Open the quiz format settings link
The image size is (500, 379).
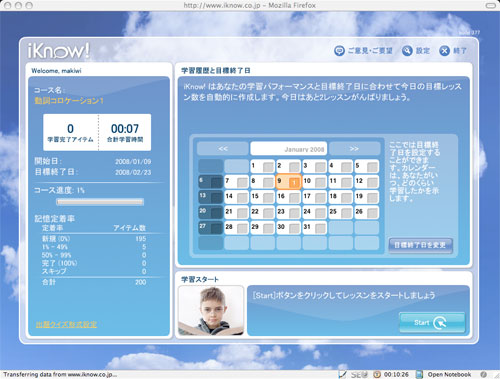[x=66, y=324]
